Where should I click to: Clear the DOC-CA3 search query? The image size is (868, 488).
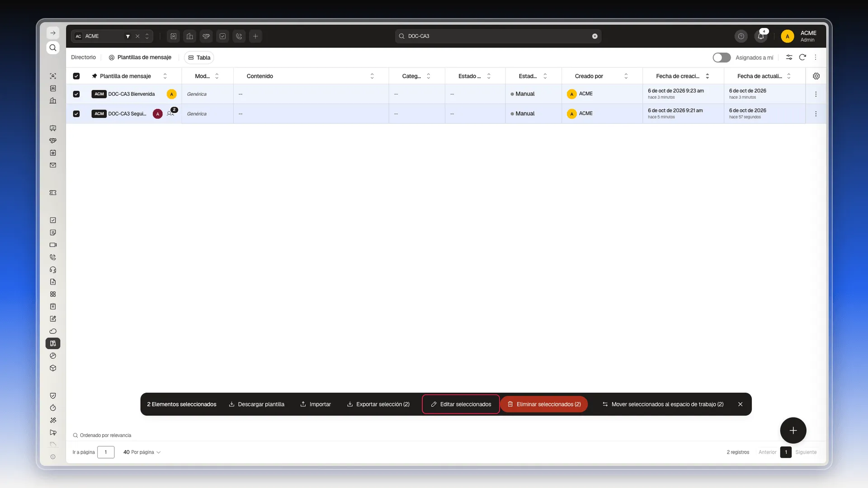point(595,36)
